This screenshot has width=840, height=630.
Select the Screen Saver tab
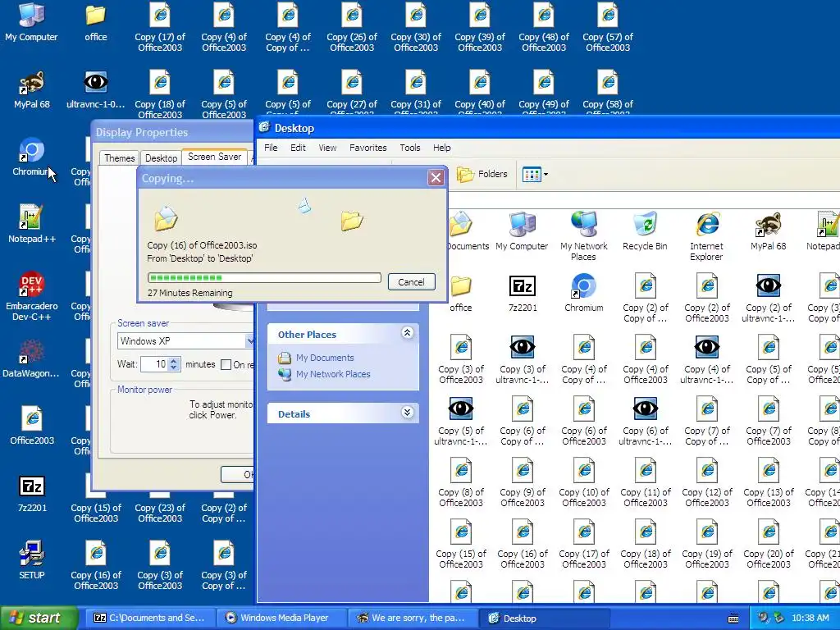click(214, 157)
